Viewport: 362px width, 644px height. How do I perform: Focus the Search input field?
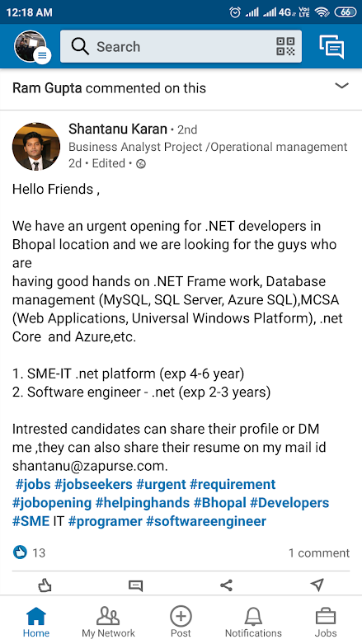[x=181, y=46]
